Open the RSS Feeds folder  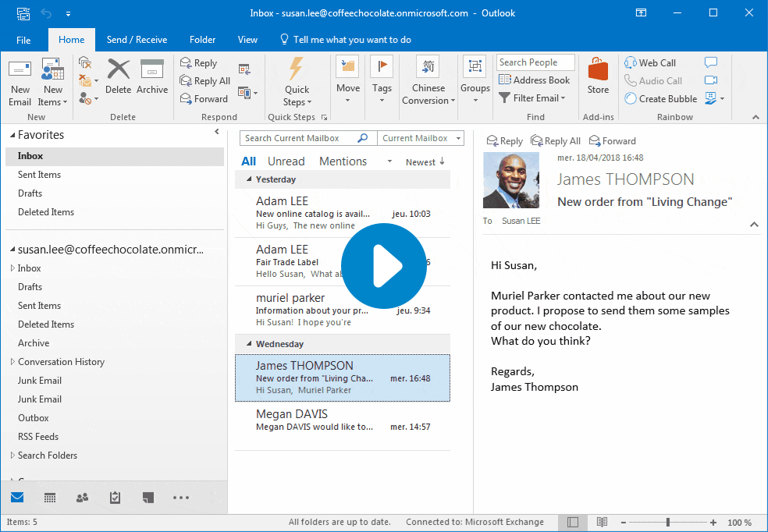pyautogui.click(x=115, y=437)
